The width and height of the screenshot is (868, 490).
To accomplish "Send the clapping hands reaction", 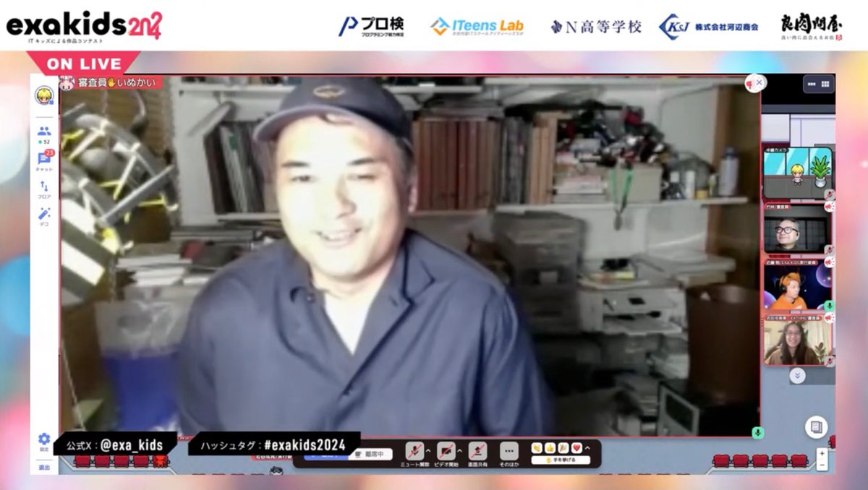I will click(x=537, y=448).
